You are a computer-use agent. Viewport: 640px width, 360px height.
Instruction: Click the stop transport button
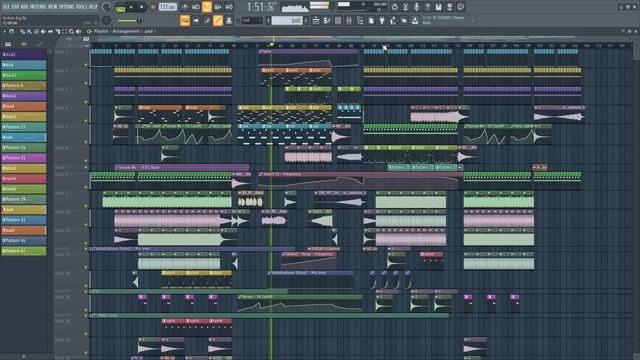click(142, 7)
